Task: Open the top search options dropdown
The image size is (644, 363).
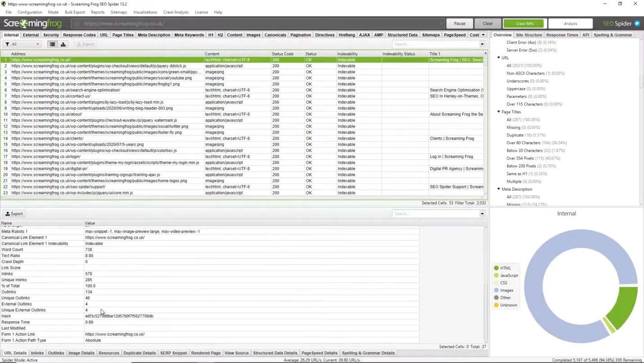Action: 482,44
